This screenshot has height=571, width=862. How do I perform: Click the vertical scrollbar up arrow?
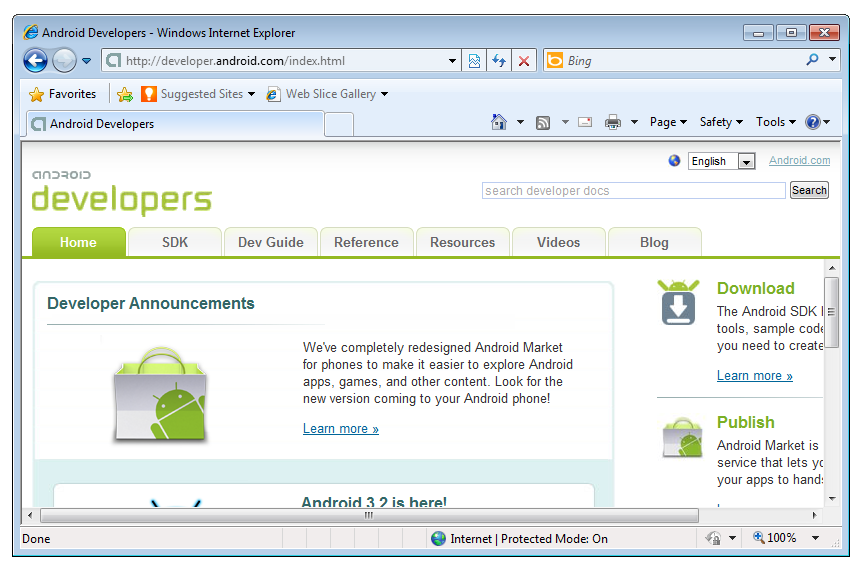(832, 268)
